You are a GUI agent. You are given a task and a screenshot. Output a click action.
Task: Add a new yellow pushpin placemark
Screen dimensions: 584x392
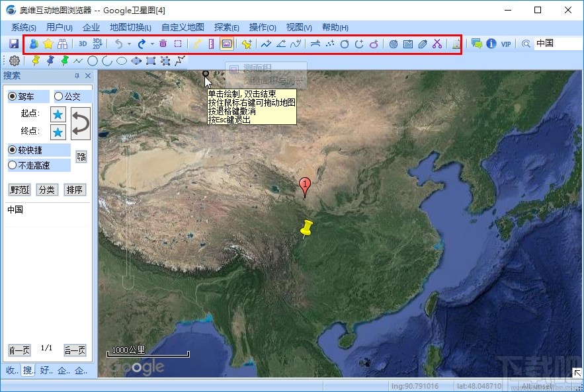[x=248, y=44]
